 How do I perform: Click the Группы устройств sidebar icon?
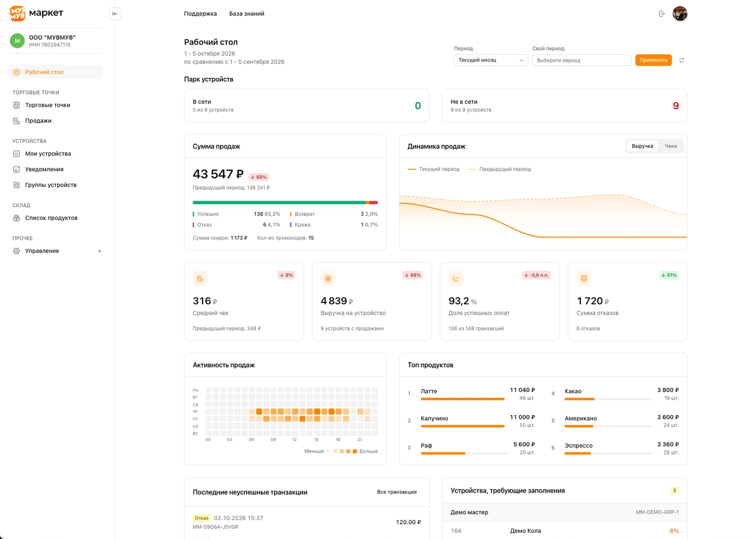(17, 185)
